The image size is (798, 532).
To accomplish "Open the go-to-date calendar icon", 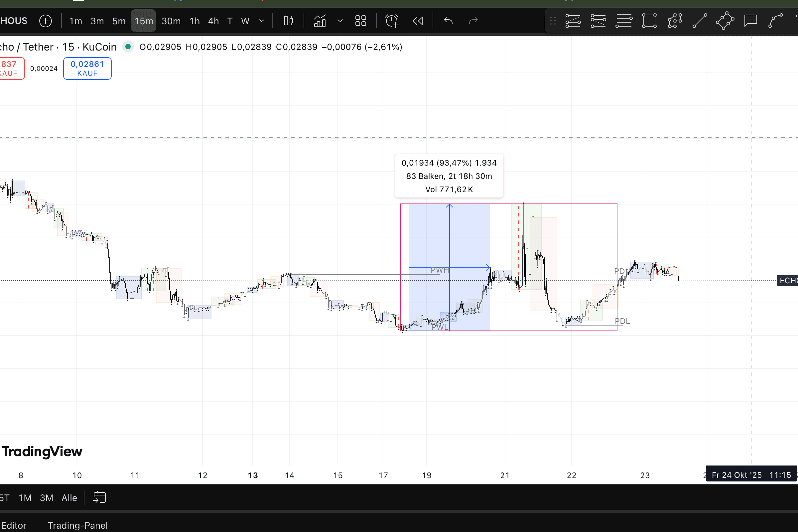I will click(99, 497).
